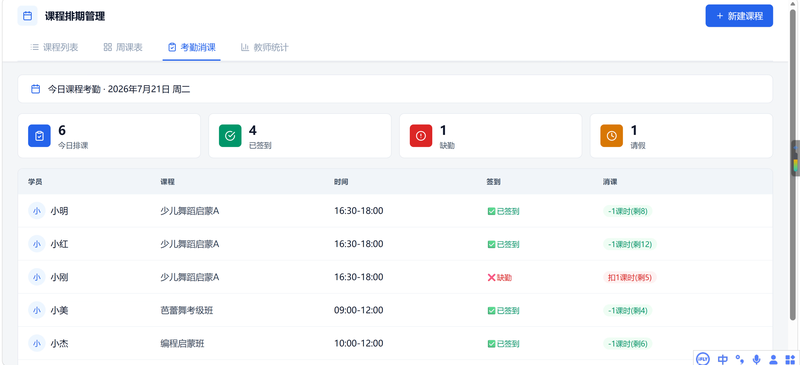Screen dimensions: 800x365
Task: Click 已签到 status in 小美's row
Action: click(504, 311)
